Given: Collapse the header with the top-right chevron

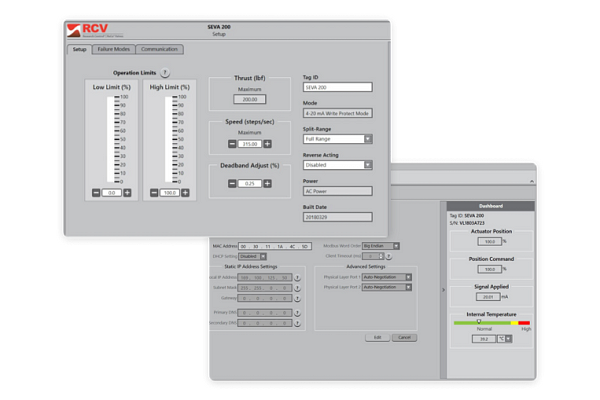Looking at the screenshot, I should [532, 181].
